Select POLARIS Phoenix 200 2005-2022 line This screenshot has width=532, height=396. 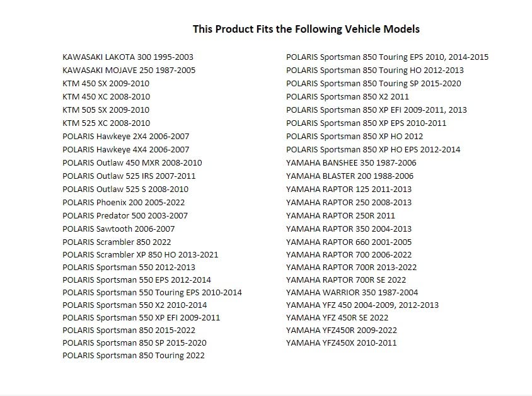coord(124,202)
